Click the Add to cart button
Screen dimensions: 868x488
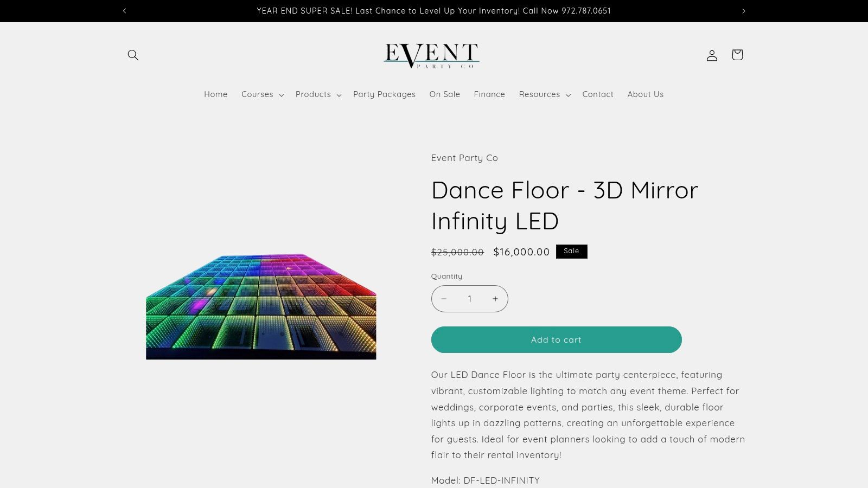point(556,339)
